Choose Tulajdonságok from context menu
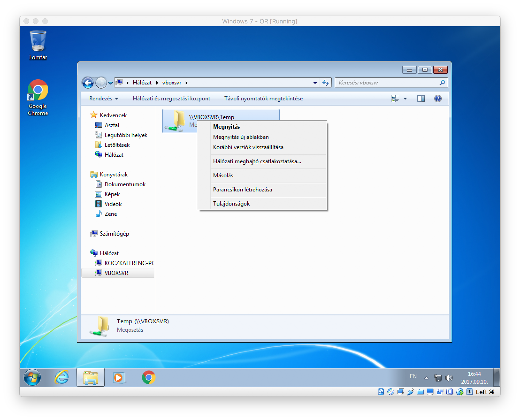Viewport: 520px width, 420px height. 262,204
